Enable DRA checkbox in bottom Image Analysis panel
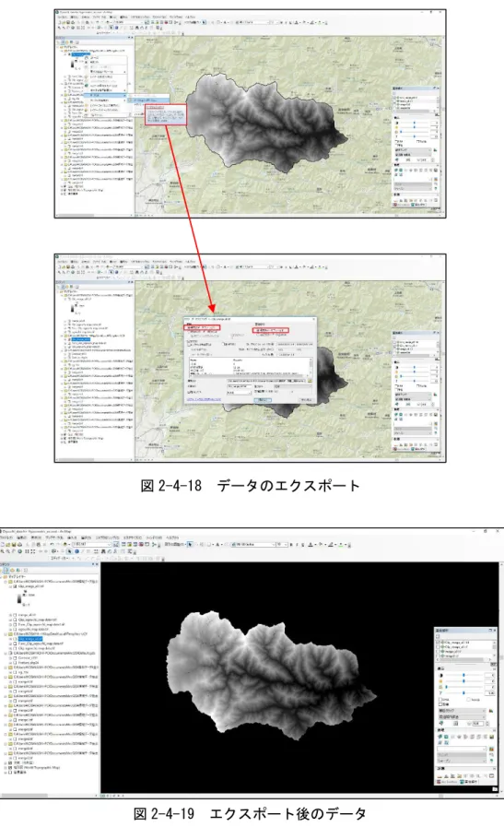The image size is (504, 827). click(440, 700)
